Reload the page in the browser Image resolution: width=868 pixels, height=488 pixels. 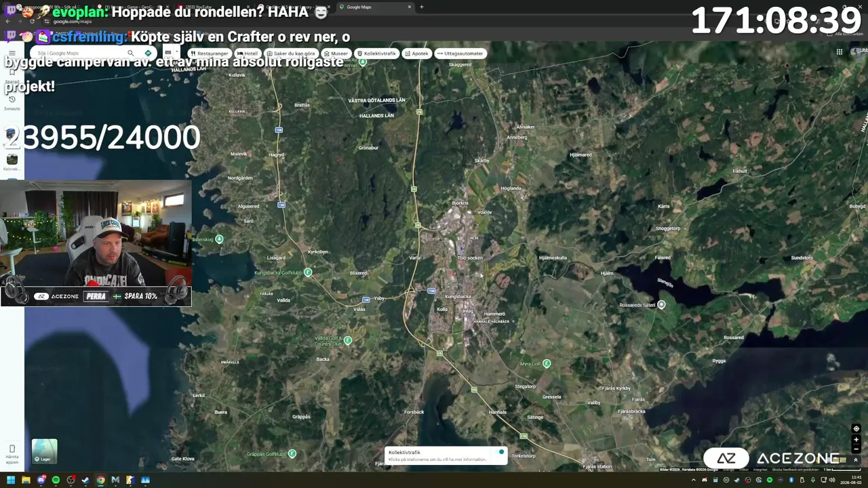coord(32,21)
